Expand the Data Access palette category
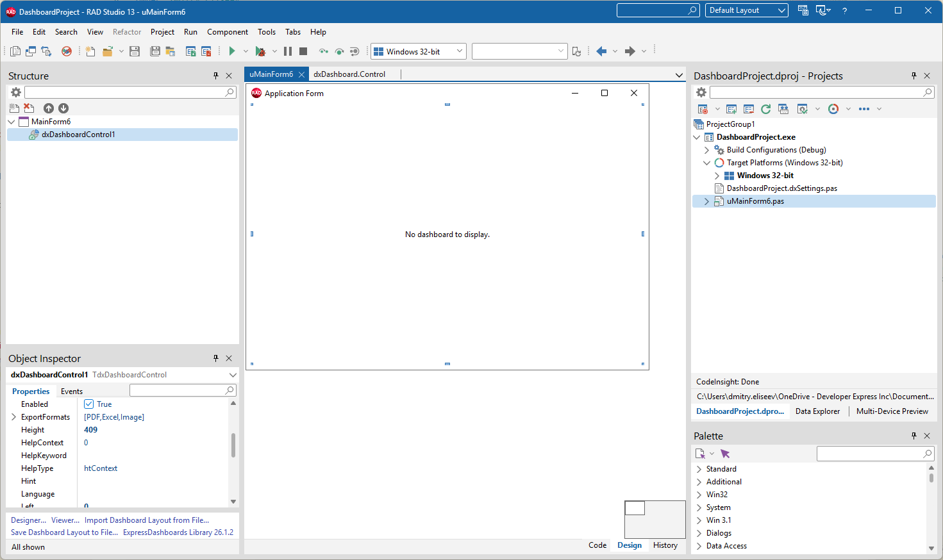 point(699,546)
